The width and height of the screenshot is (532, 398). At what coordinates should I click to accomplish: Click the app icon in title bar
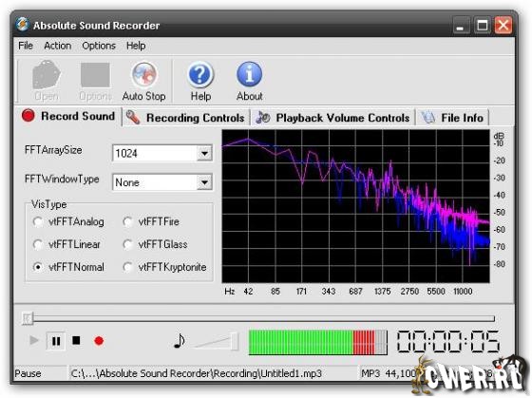point(23,25)
